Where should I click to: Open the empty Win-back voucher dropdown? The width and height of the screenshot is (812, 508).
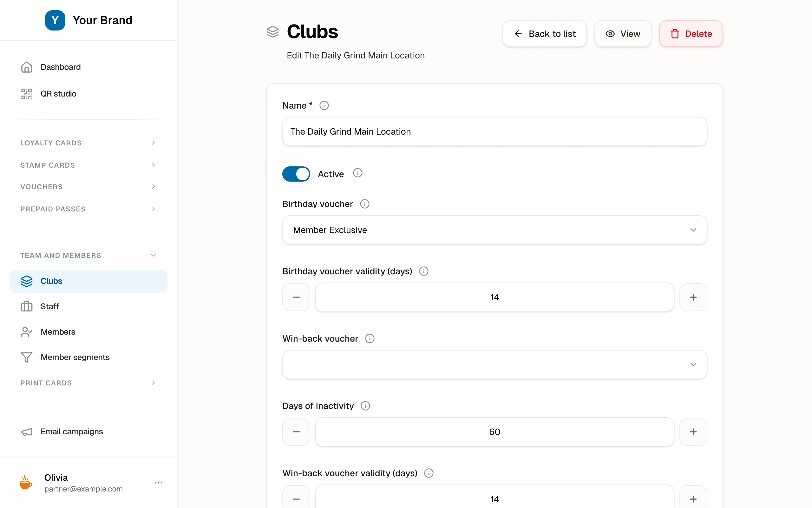(494, 364)
